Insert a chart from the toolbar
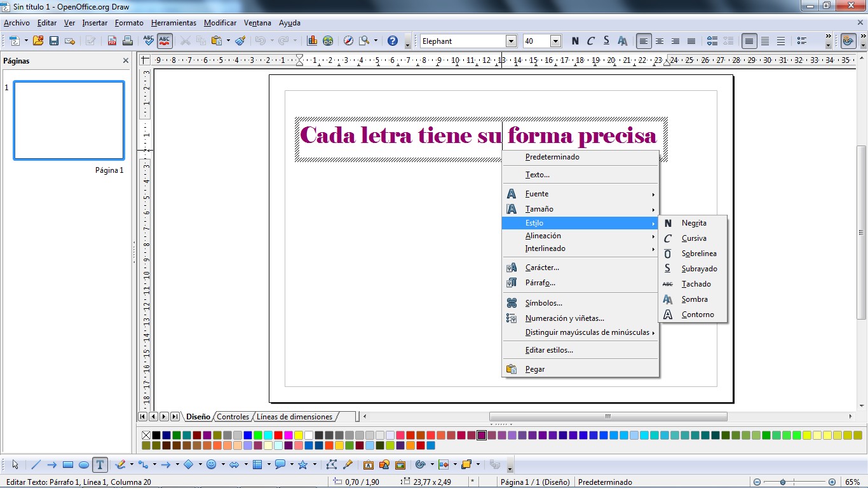This screenshot has width=868, height=488. click(312, 41)
